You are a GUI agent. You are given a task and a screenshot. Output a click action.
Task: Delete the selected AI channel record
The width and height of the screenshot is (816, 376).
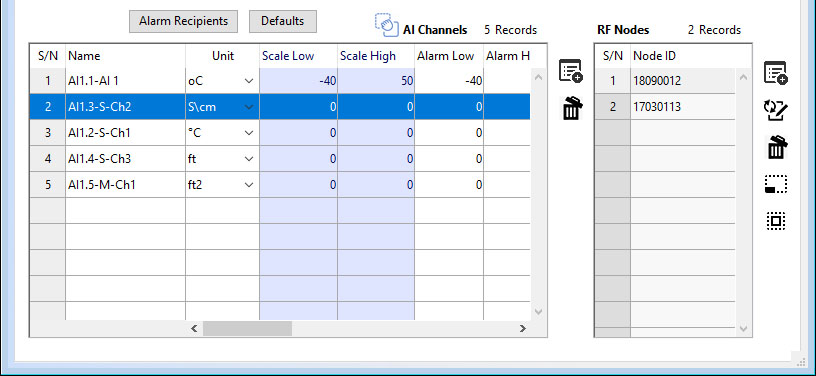click(572, 108)
